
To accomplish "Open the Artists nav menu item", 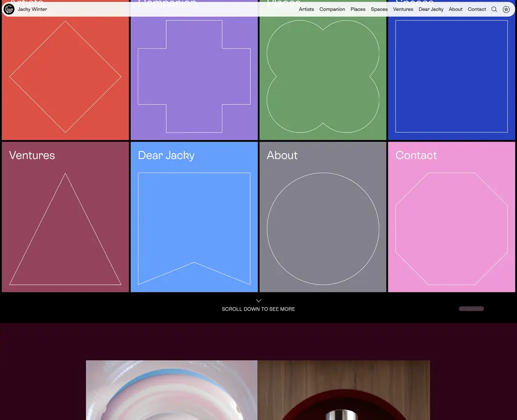I will click(x=306, y=9).
